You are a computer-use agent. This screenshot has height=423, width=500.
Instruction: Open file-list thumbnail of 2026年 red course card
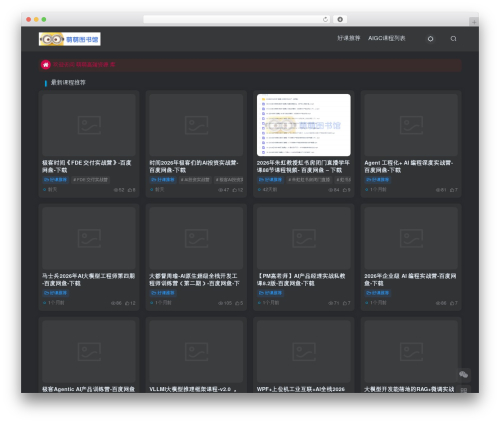click(304, 125)
